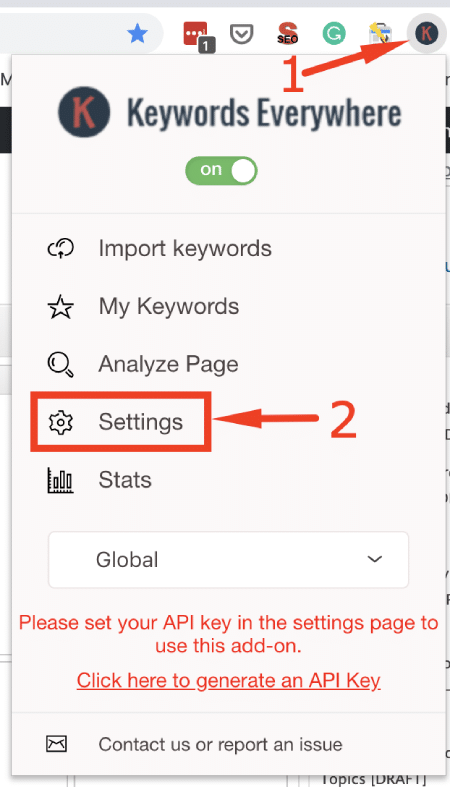This screenshot has height=787, width=450.
Task: Click the My Keywords star icon
Action: 61,307
